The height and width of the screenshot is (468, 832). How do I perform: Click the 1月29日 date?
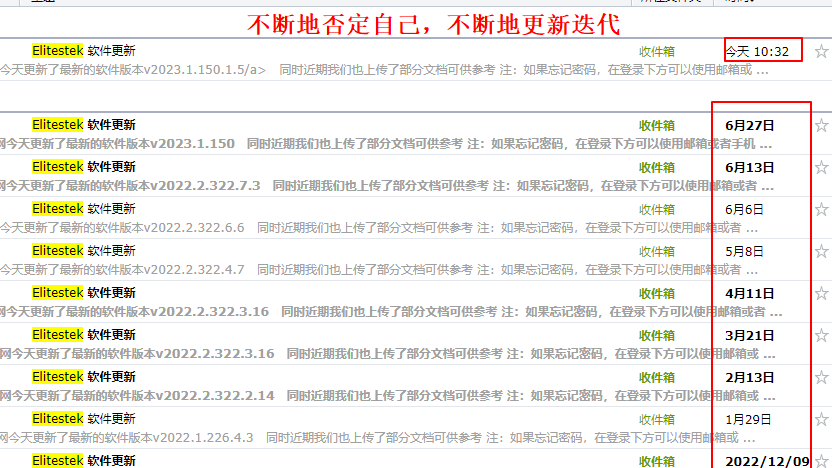tap(748, 419)
